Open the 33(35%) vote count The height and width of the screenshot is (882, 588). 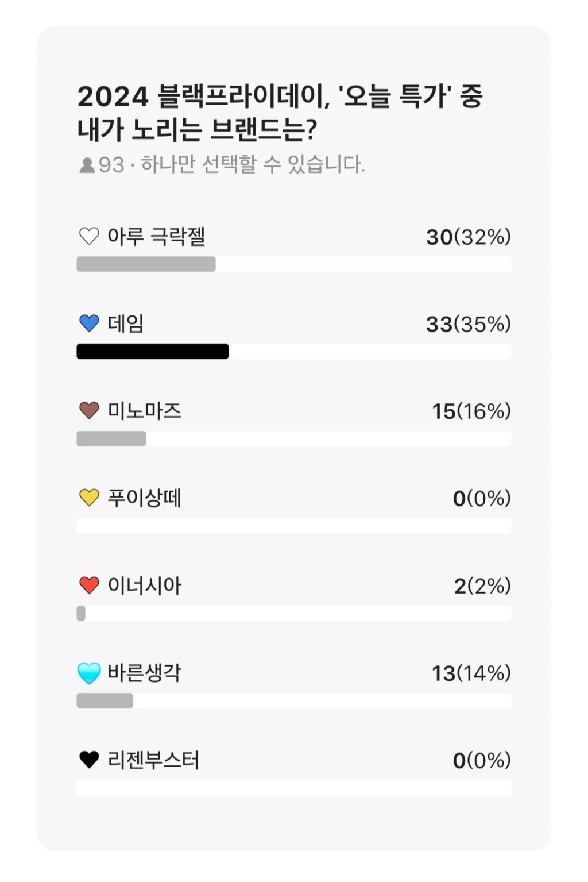468,324
